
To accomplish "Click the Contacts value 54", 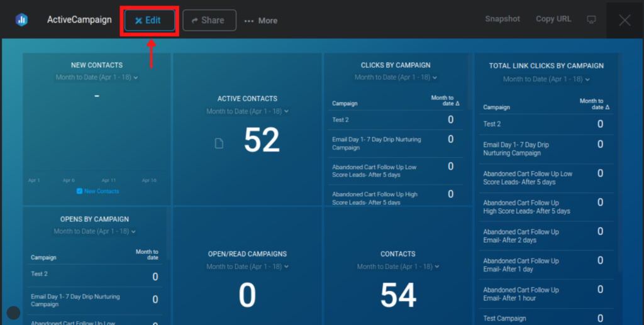I will 398,295.
